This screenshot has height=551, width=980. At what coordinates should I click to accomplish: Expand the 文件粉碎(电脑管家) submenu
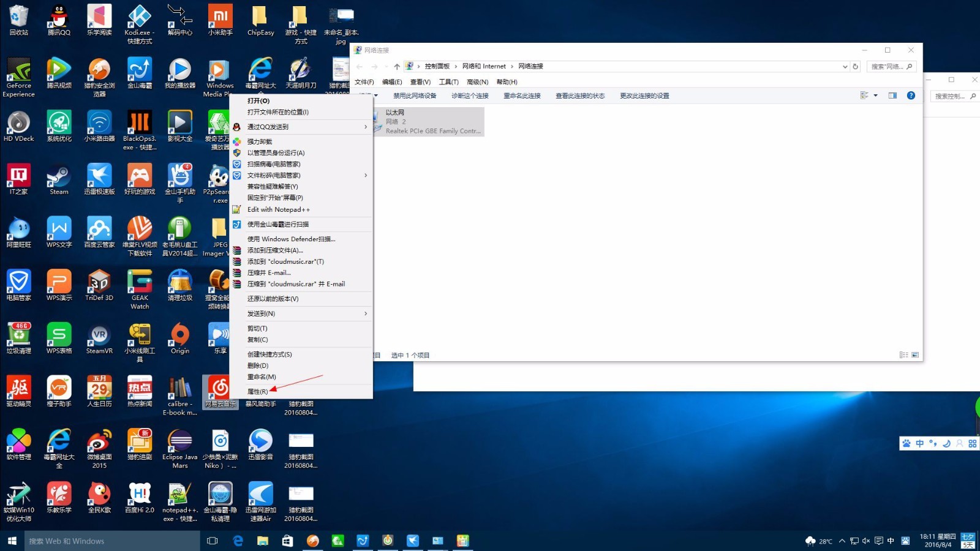click(301, 176)
